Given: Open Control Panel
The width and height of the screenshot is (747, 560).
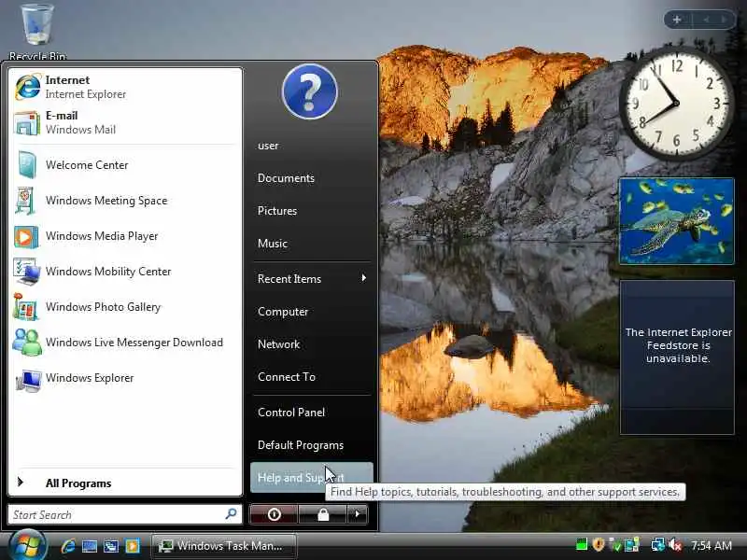Looking at the screenshot, I should 311,413.
